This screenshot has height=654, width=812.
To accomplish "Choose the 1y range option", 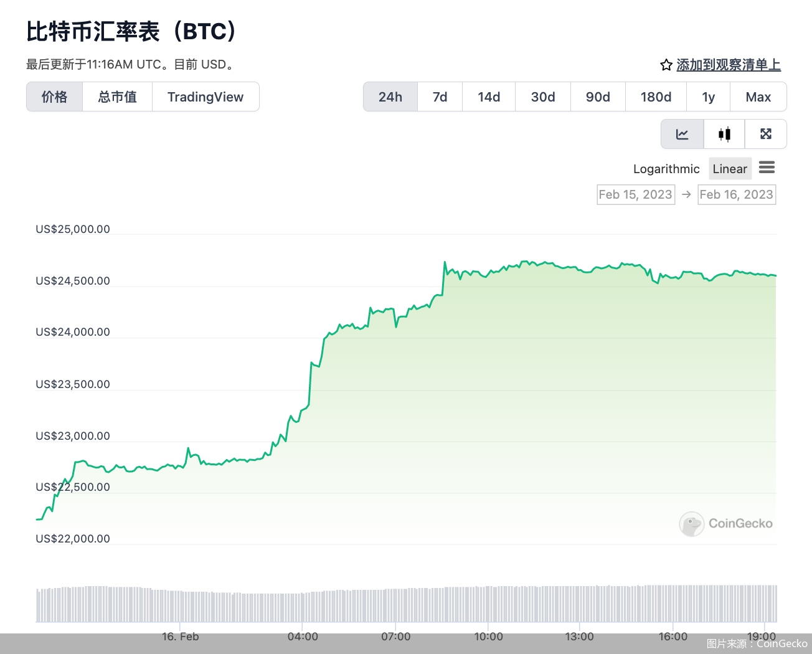I will click(x=708, y=97).
